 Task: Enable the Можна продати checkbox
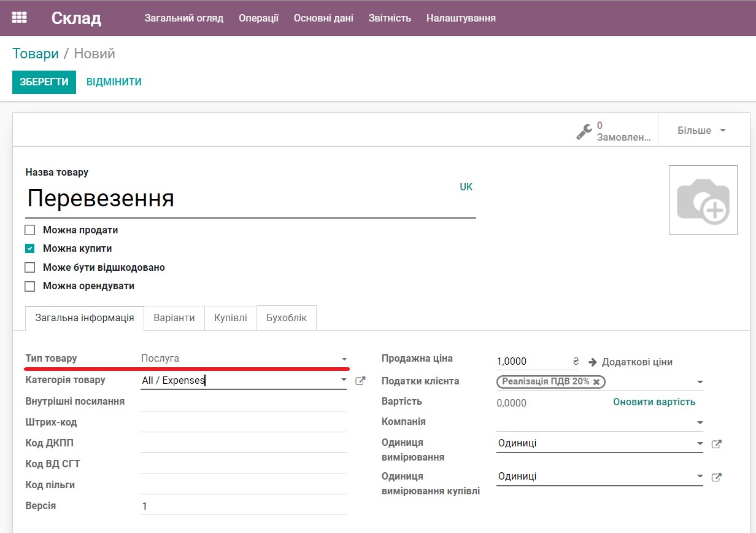pyautogui.click(x=29, y=230)
